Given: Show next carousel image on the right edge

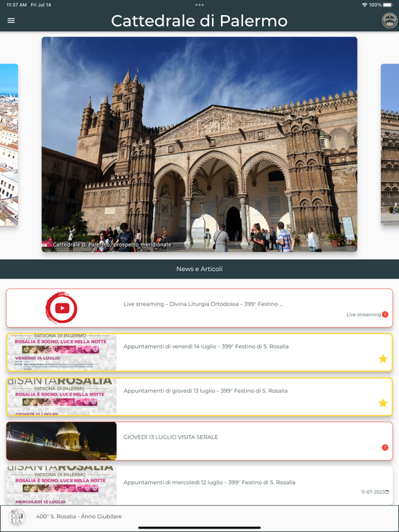Looking at the screenshot, I should click(x=390, y=145).
